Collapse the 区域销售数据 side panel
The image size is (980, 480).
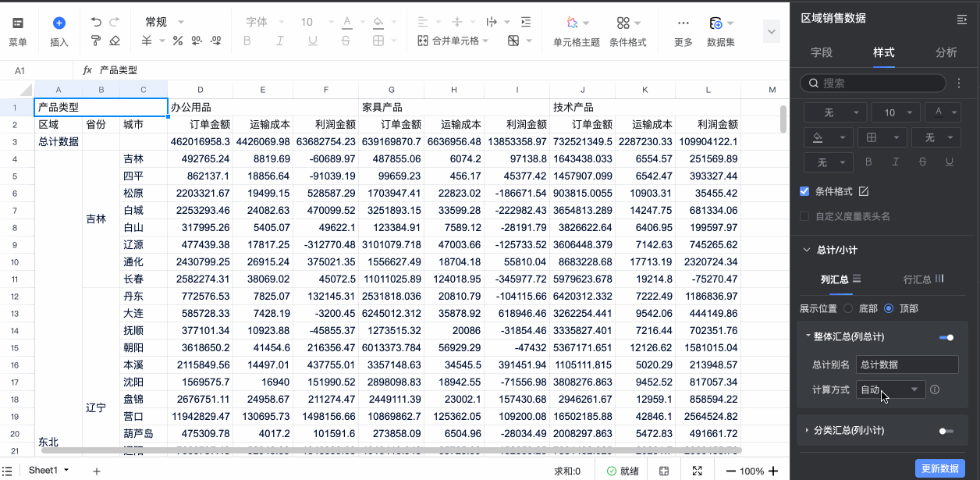(x=961, y=19)
